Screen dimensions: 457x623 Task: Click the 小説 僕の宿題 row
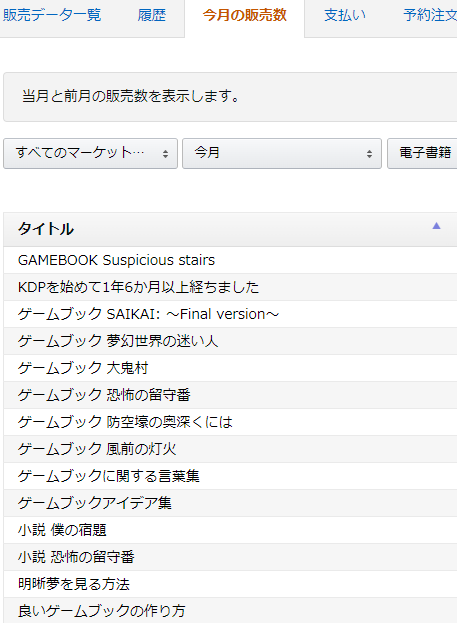(230, 530)
